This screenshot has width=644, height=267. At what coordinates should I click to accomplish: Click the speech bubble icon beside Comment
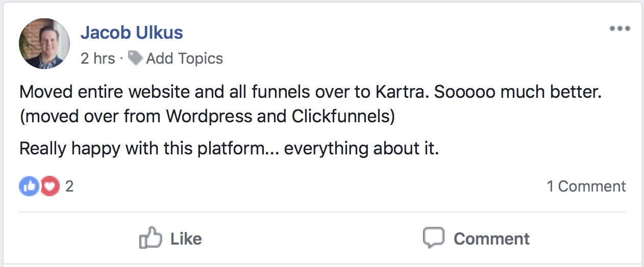(x=433, y=238)
